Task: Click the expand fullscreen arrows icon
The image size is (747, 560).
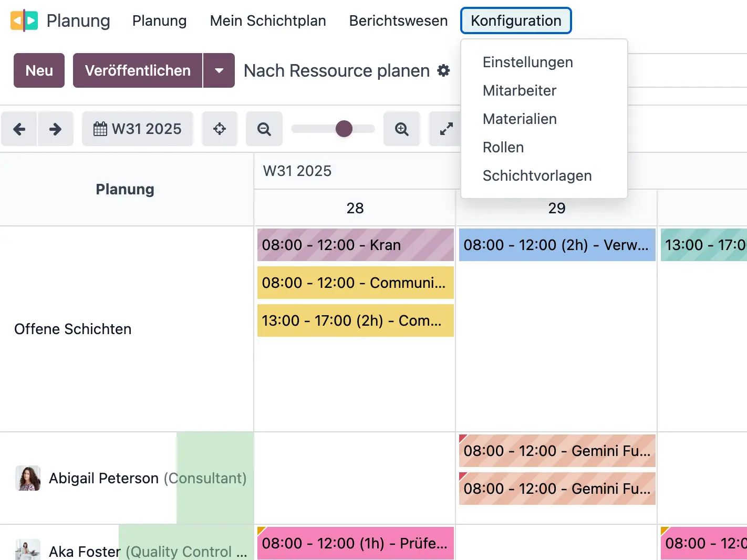Action: click(x=445, y=129)
